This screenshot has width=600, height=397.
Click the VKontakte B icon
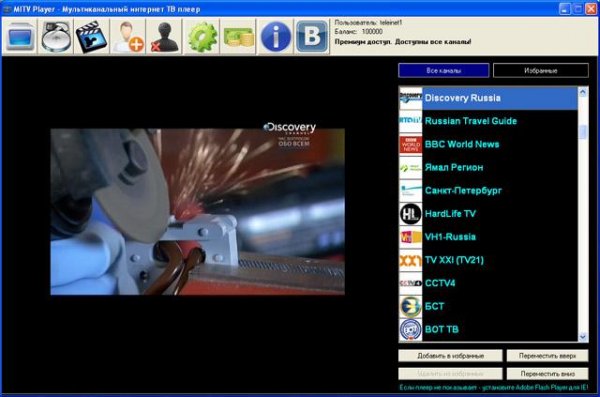312,37
